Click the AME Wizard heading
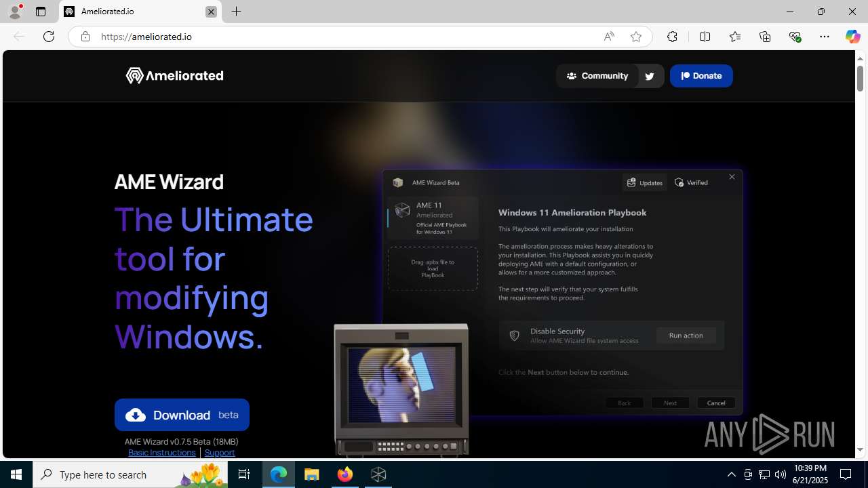This screenshot has width=868, height=488. (169, 182)
